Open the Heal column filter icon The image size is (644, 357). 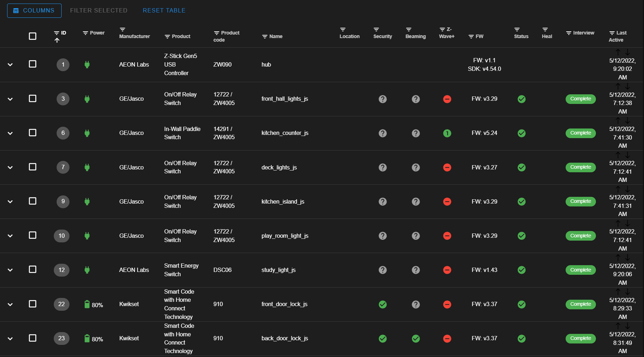click(x=545, y=30)
